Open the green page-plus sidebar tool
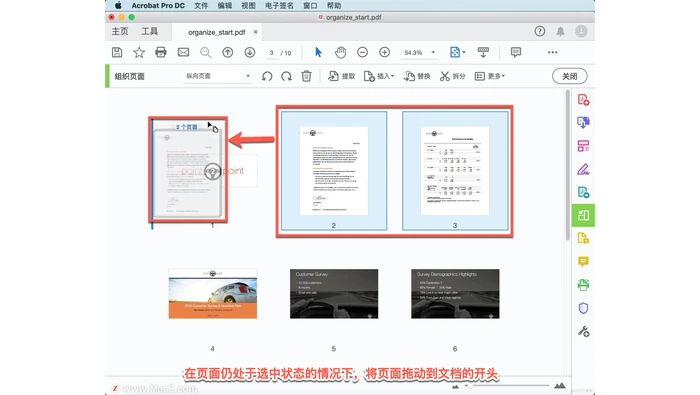Image resolution: width=700 pixels, height=395 pixels. click(x=583, y=192)
